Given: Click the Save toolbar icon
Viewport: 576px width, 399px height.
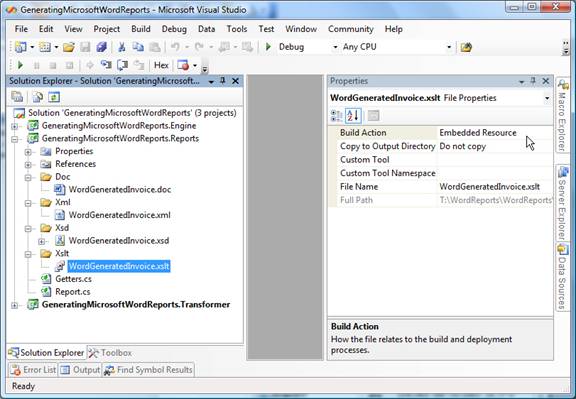Looking at the screenshot, I should (85, 47).
